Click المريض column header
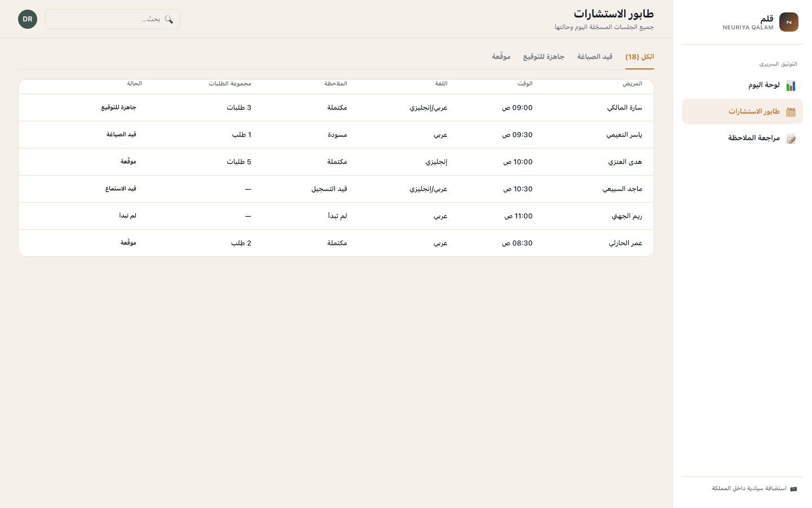The image size is (812, 508). [x=632, y=84]
